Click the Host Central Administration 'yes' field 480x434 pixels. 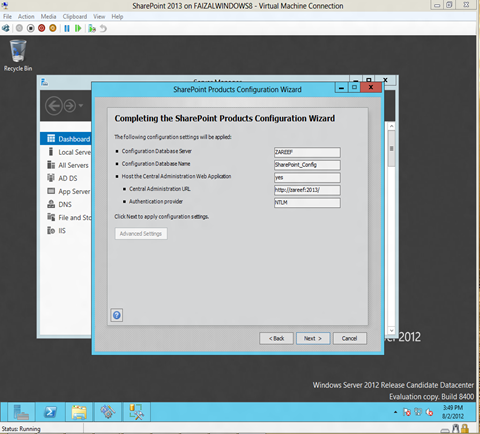tap(307, 178)
